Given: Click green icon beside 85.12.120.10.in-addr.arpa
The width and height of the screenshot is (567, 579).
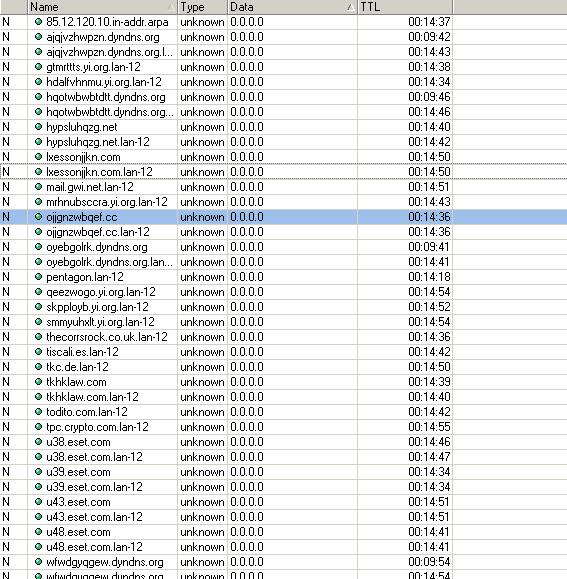Looking at the screenshot, I should point(38,22).
